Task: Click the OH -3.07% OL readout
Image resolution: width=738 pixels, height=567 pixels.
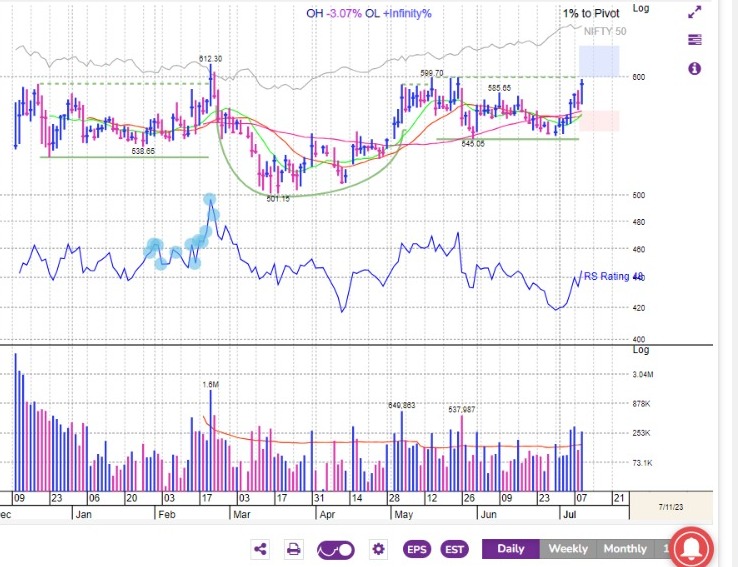Action: point(369,13)
